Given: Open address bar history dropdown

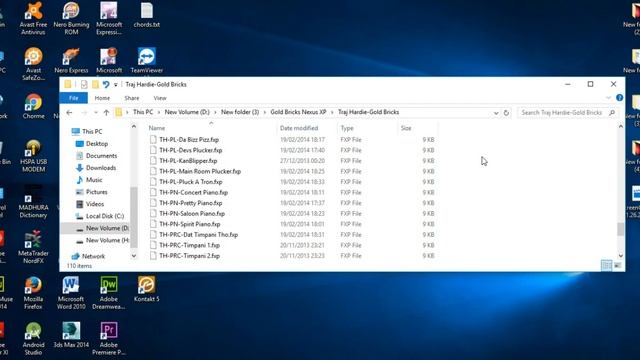Looking at the screenshot, I should (x=496, y=113).
